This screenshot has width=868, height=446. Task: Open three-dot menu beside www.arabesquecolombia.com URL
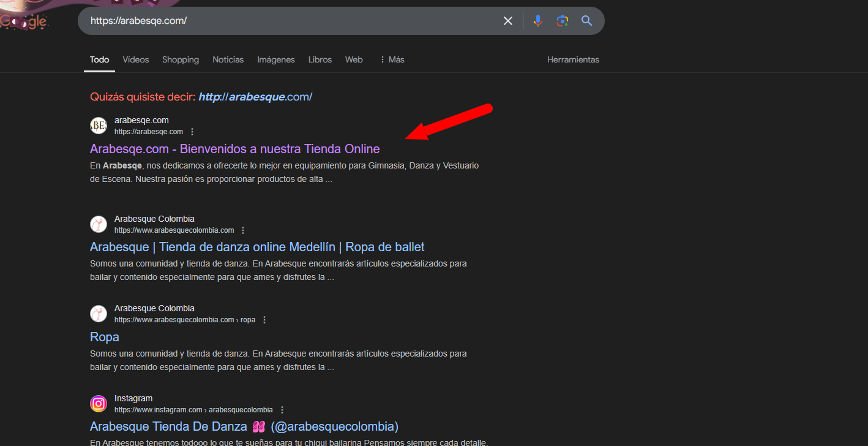pyautogui.click(x=243, y=230)
